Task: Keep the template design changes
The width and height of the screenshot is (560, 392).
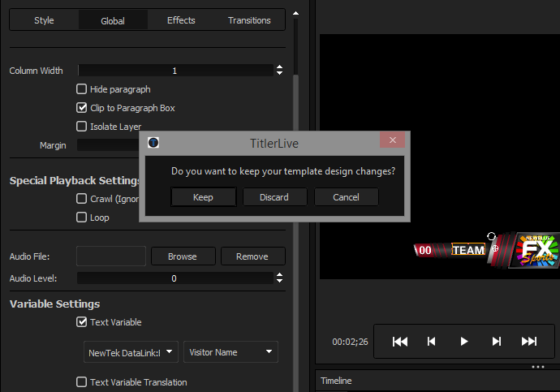Action: tap(203, 197)
